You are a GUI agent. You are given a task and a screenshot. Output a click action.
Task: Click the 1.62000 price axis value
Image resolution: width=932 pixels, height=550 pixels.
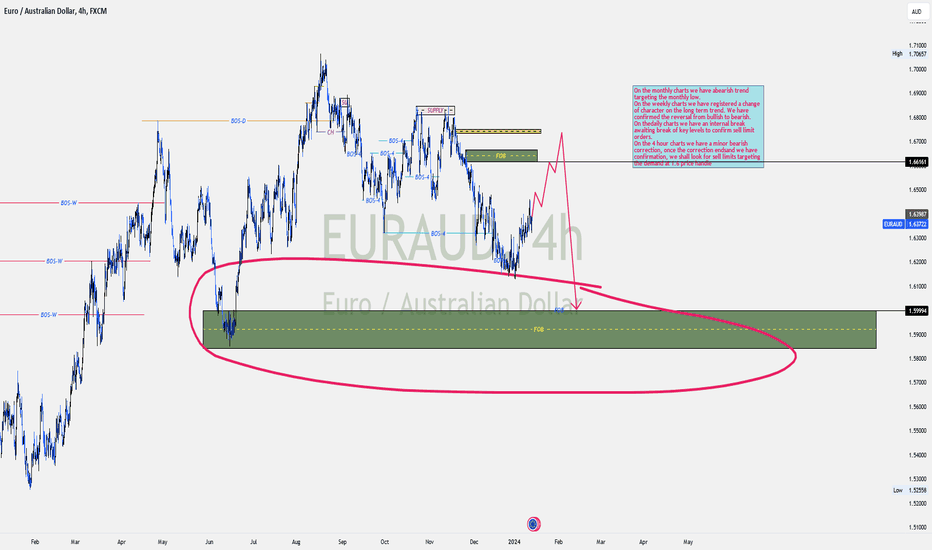[917, 262]
